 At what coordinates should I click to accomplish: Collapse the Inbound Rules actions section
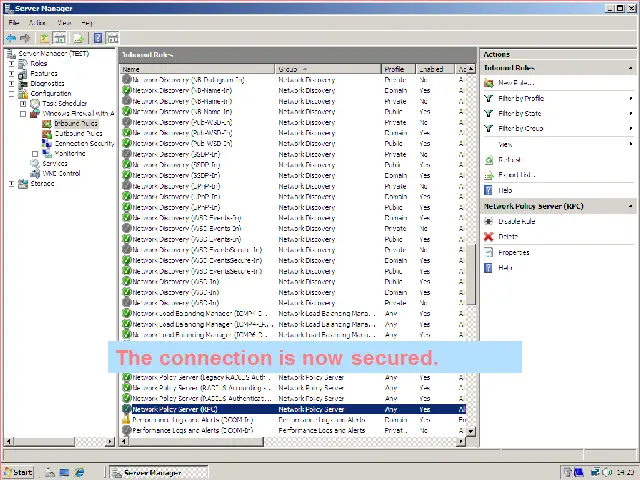point(631,68)
